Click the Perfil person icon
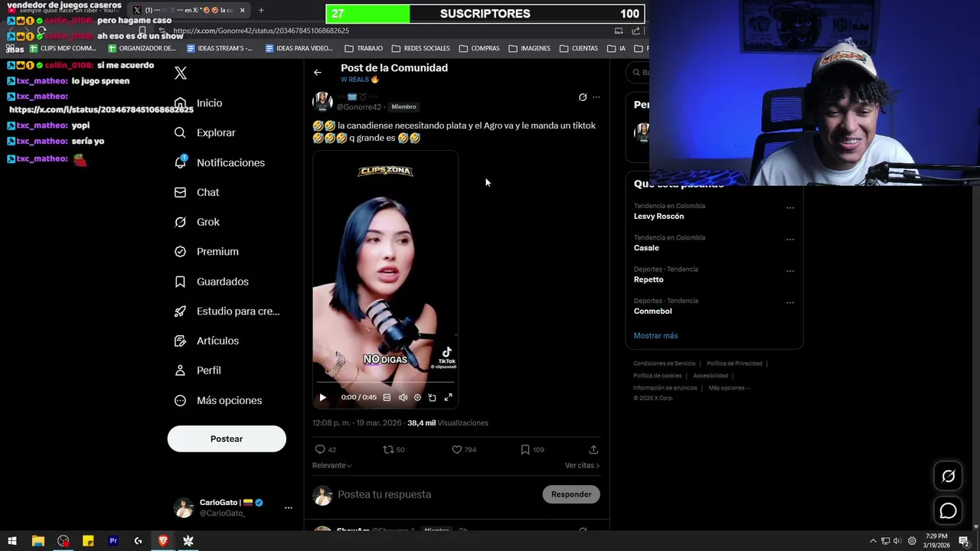The height and width of the screenshot is (551, 980). tap(180, 370)
